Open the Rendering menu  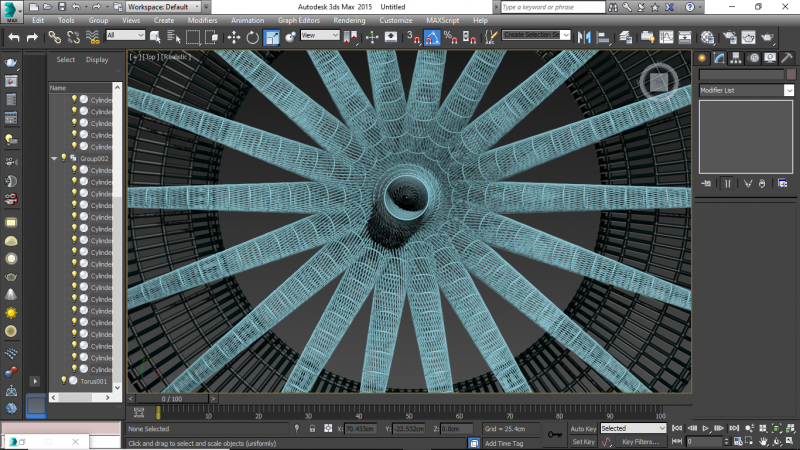pos(349,20)
